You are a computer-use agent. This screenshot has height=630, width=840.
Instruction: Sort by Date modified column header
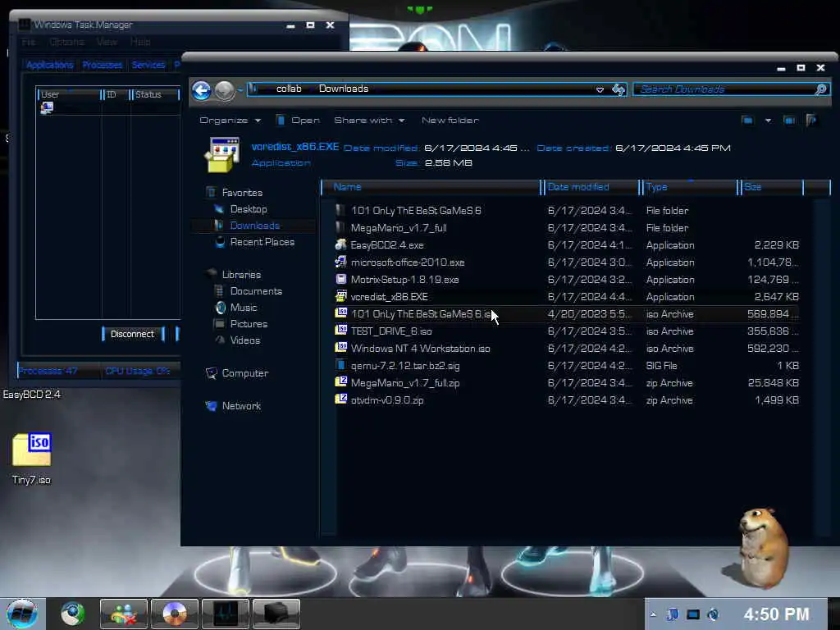pos(591,187)
